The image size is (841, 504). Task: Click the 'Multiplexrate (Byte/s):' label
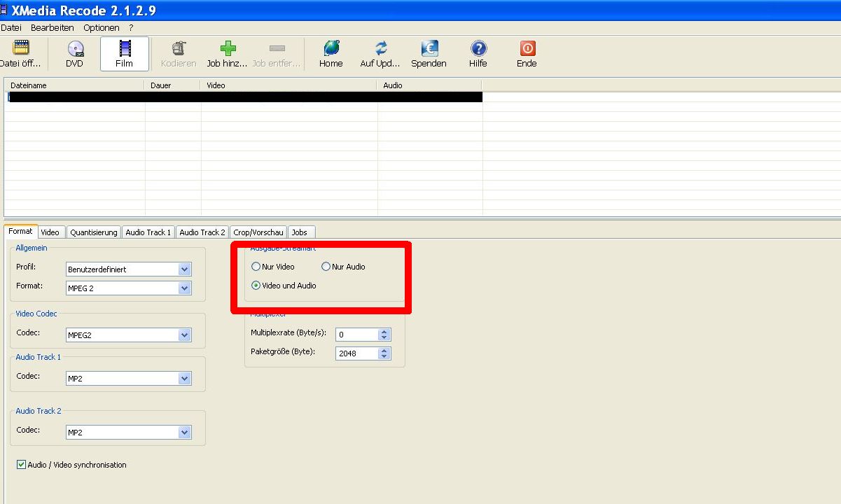point(289,333)
